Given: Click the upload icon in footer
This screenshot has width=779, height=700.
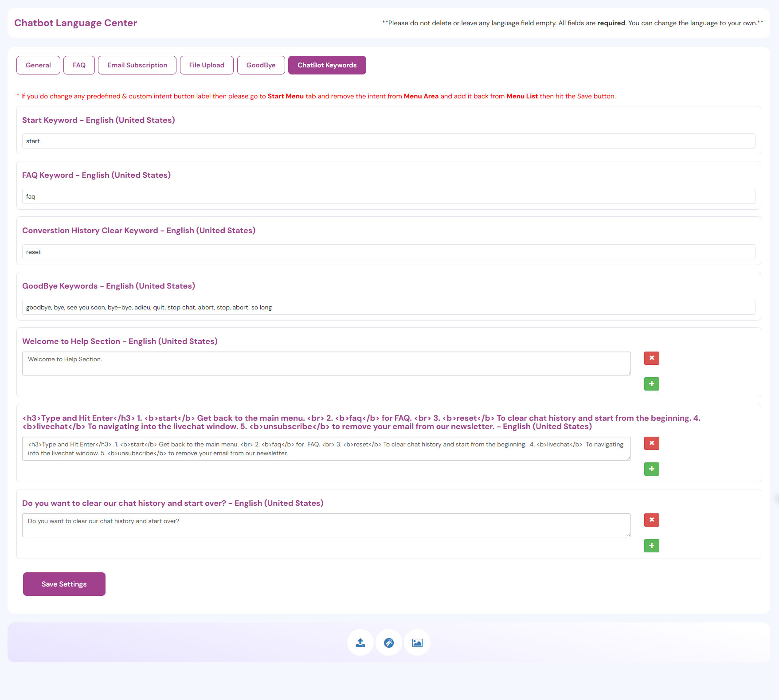Looking at the screenshot, I should point(360,642).
